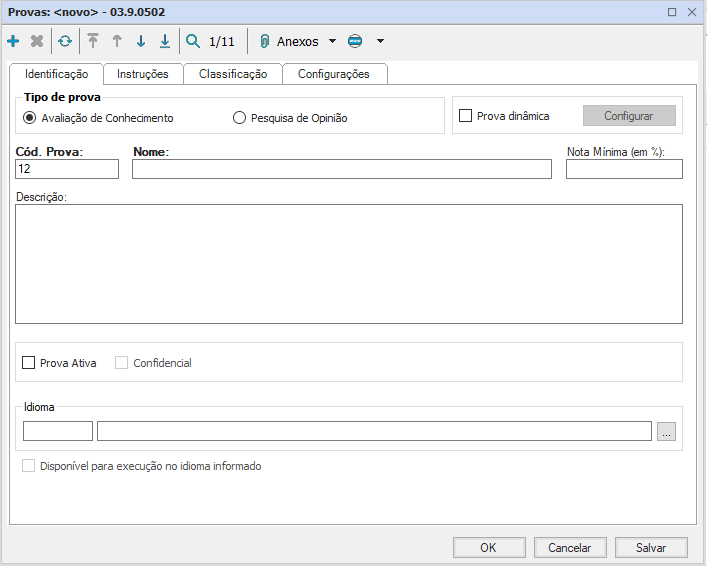The image size is (707, 568).
Task: Click the blue plus add record icon
Action: coord(13,42)
